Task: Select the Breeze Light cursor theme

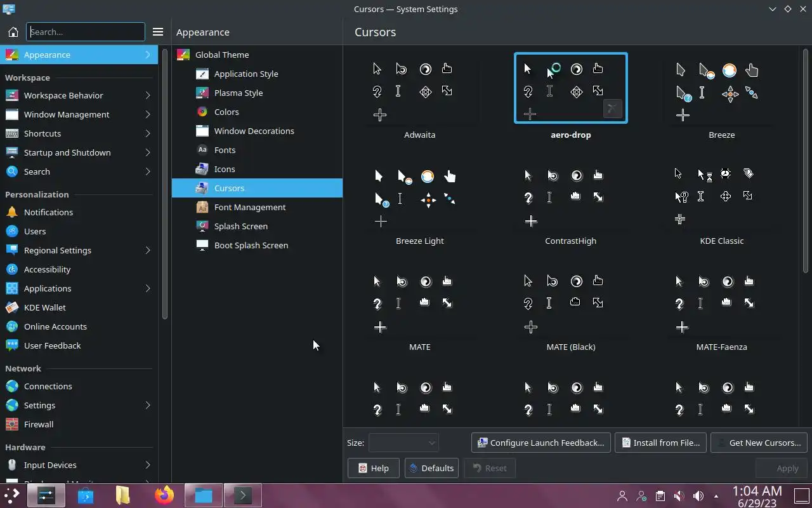Action: (419, 203)
